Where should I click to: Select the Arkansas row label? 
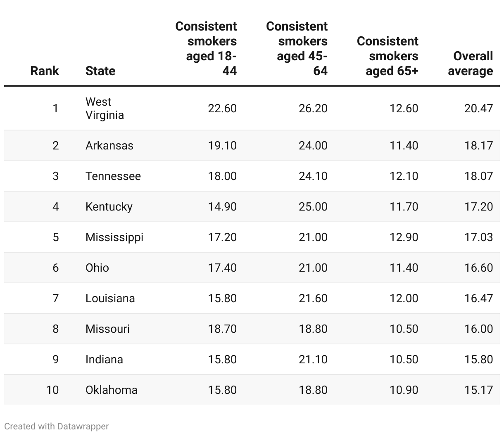tap(109, 145)
